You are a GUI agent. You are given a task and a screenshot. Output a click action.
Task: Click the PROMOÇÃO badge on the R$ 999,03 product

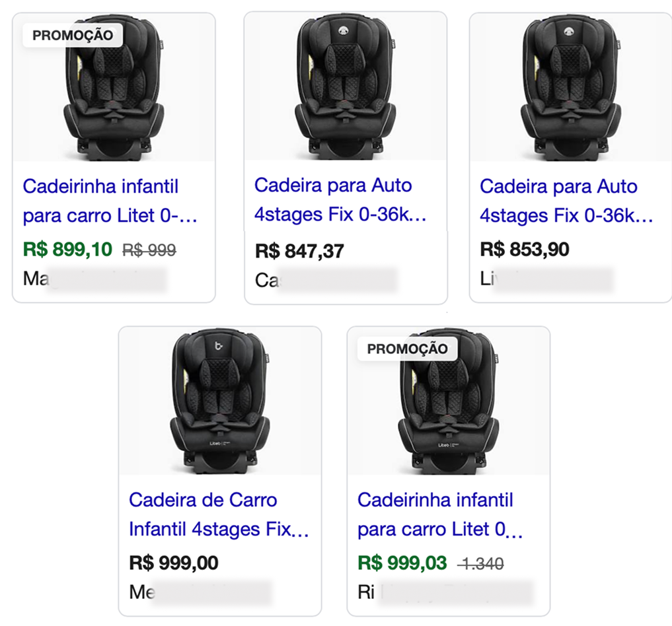pos(407,349)
